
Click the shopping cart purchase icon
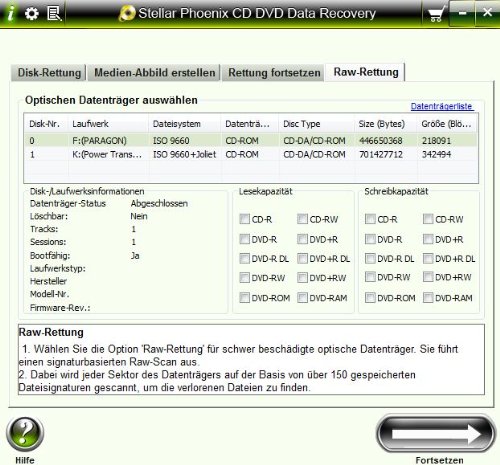[x=436, y=14]
